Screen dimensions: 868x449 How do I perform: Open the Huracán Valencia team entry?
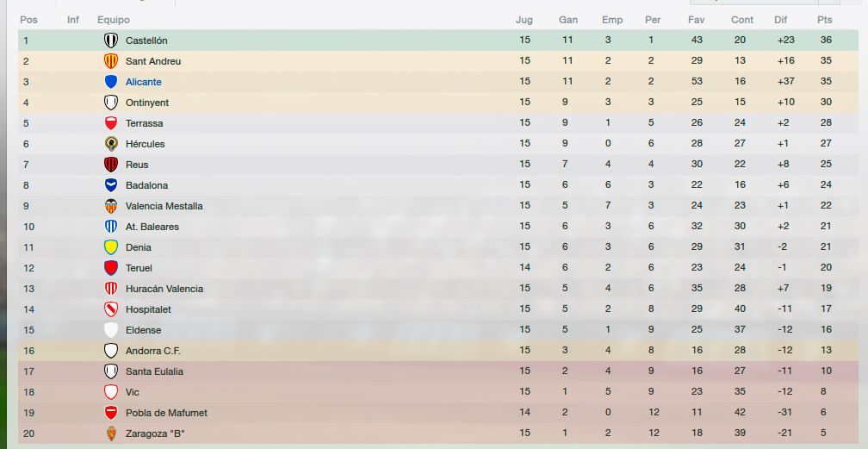(x=164, y=289)
